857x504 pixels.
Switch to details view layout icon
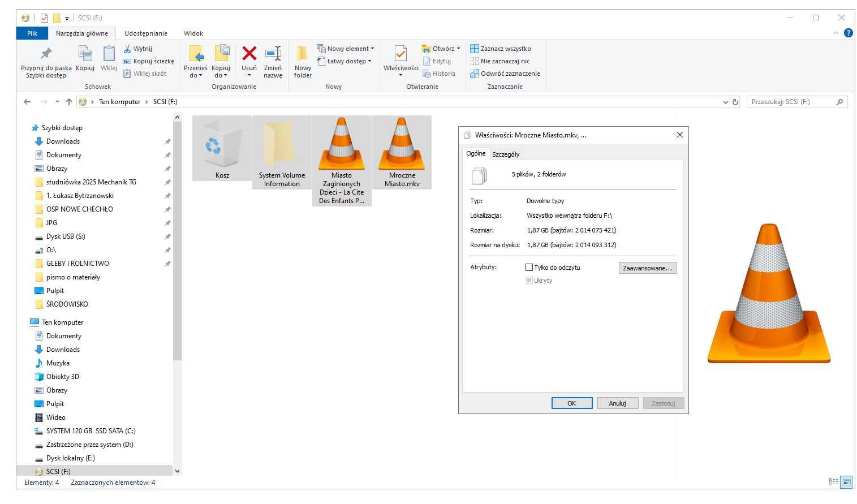(833, 482)
